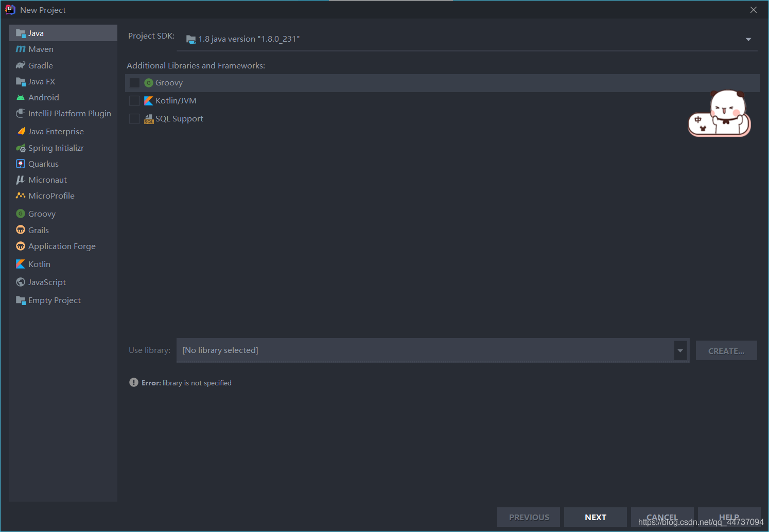Select Grails in project types
Viewport: 769px width, 532px height.
tap(63, 229)
